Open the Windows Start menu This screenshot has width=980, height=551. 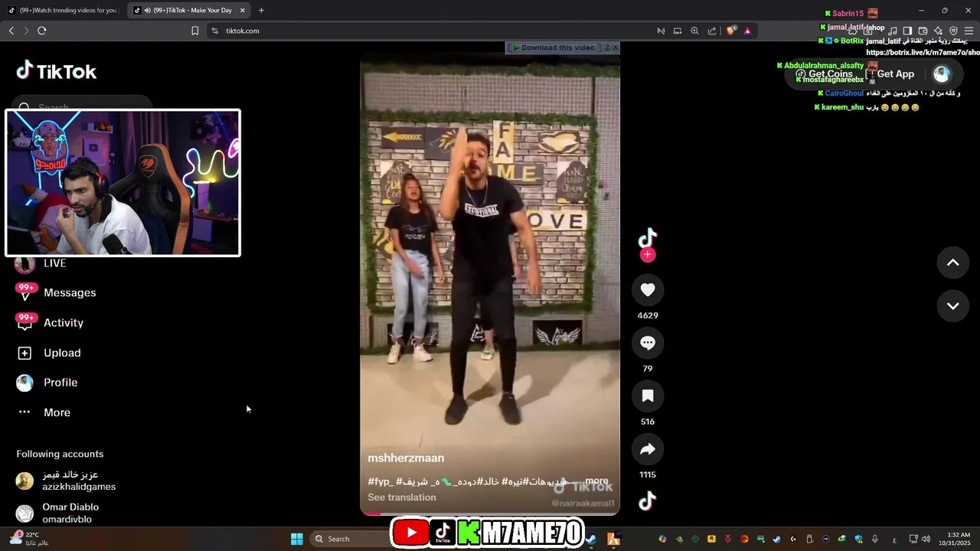pyautogui.click(x=297, y=539)
